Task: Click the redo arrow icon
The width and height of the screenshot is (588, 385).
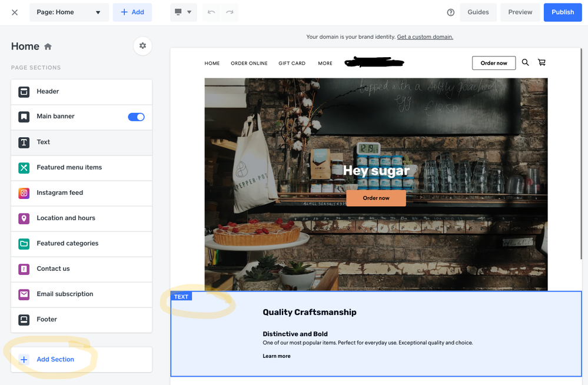Action: tap(230, 12)
